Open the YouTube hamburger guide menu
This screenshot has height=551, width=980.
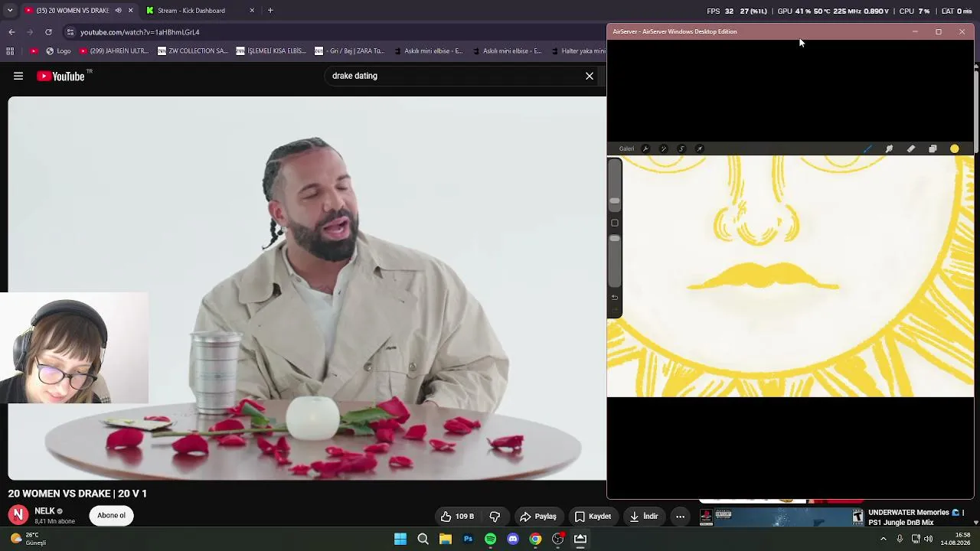point(18,76)
